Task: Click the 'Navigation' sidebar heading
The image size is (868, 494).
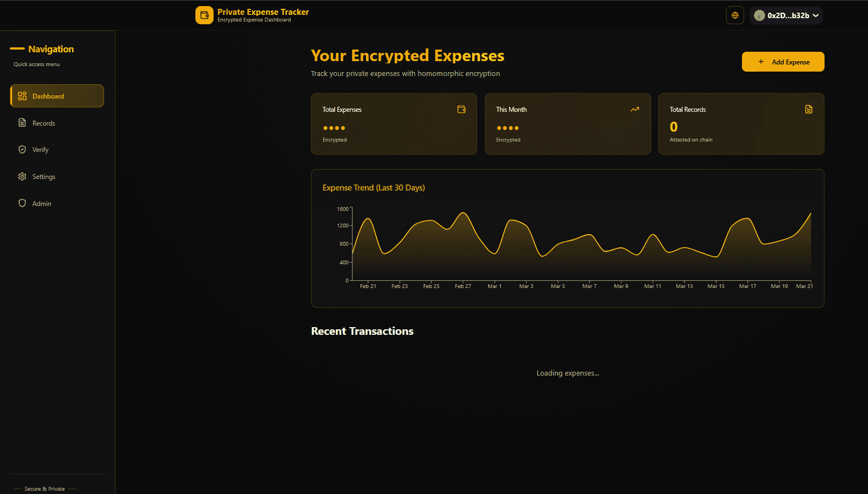Action: tap(51, 49)
